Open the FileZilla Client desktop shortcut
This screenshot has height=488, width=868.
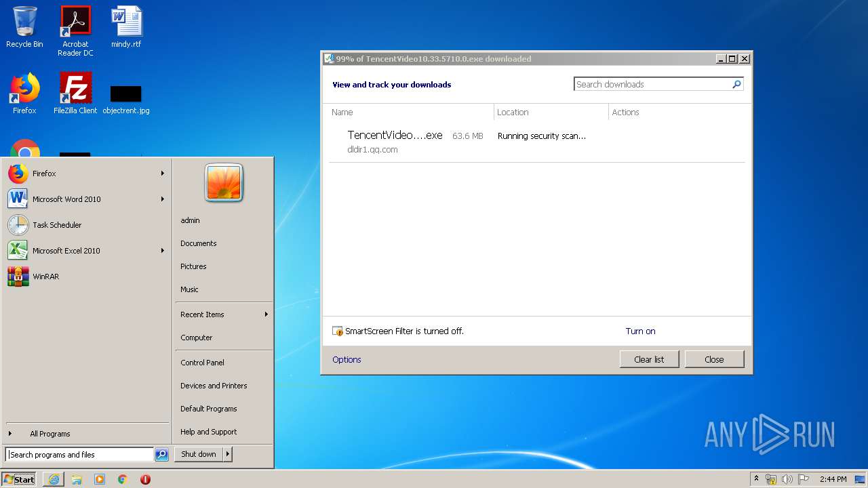[75, 94]
